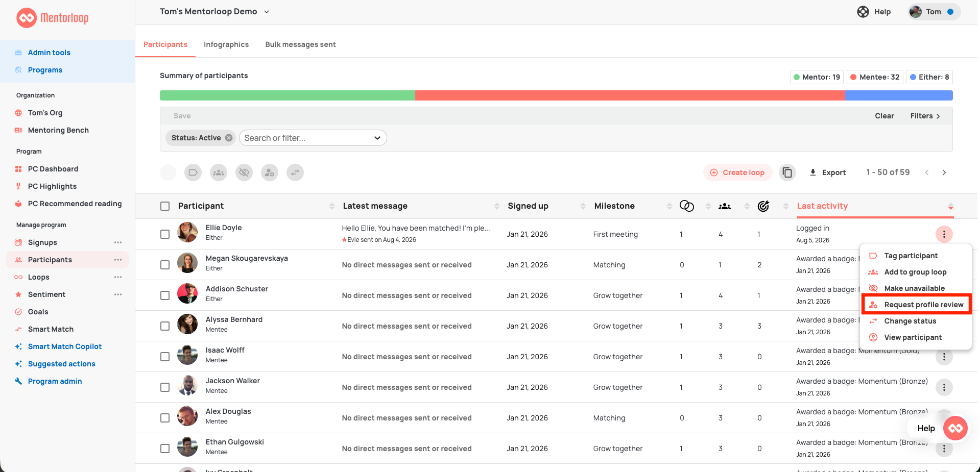Viewport: 980px width, 472px height.
Task: Sort by the goals target column icon
Action: coord(763,206)
